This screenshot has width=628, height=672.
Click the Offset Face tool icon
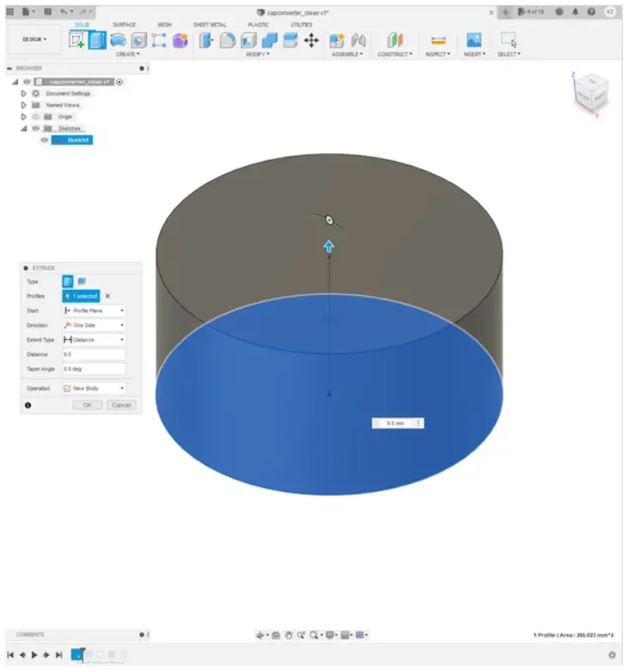[291, 40]
